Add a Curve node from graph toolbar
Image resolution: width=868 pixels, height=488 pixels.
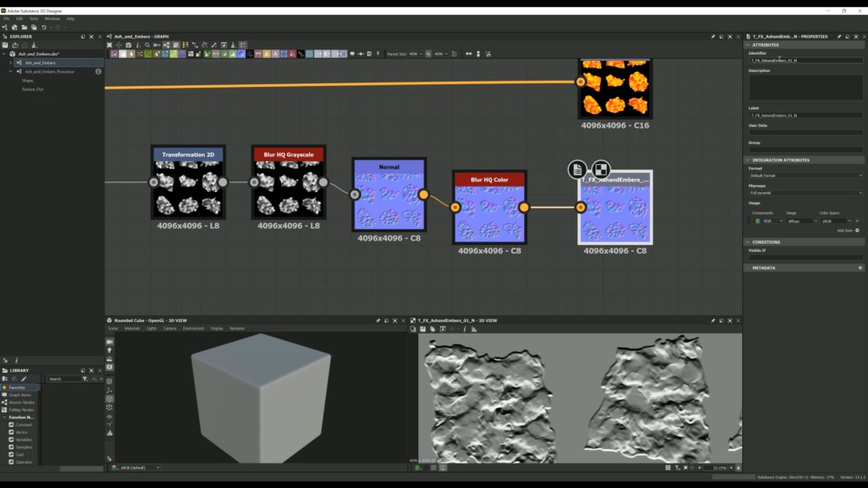(148, 55)
